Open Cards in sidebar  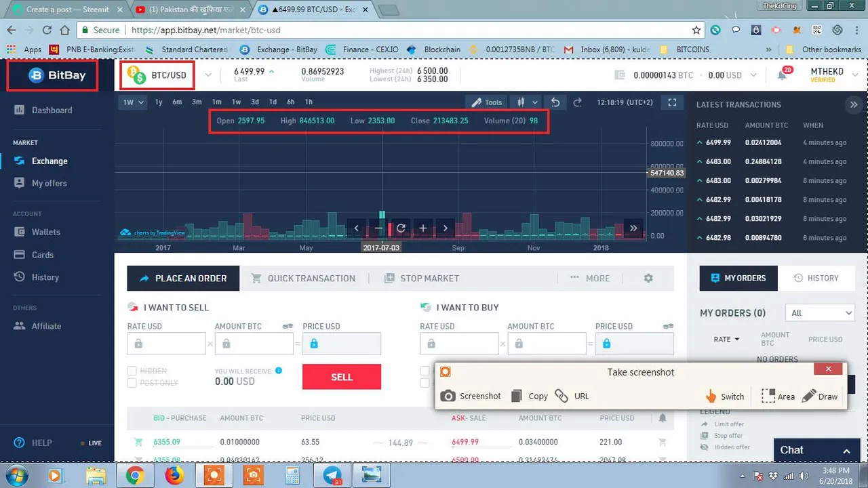42,255
